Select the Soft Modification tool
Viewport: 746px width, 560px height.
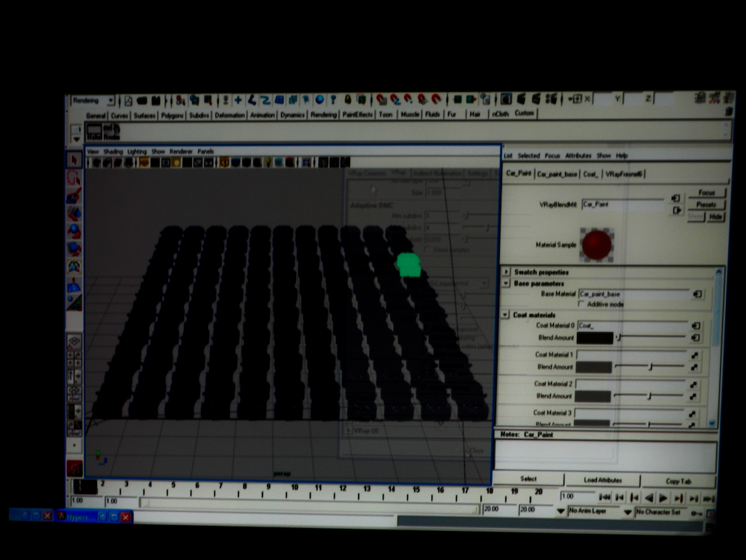click(73, 285)
